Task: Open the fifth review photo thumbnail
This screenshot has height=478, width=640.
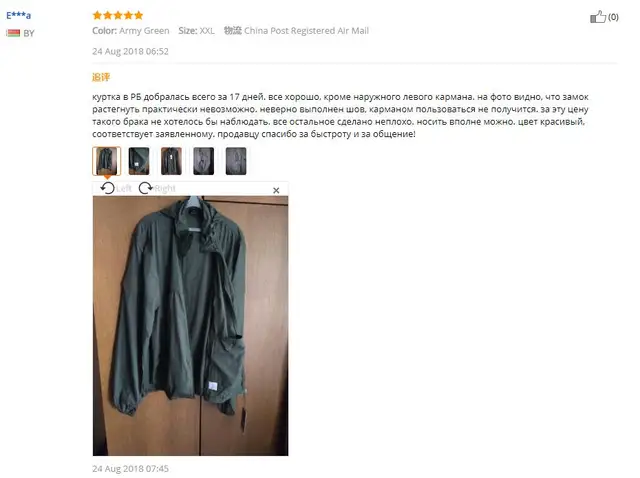Action: (236, 161)
